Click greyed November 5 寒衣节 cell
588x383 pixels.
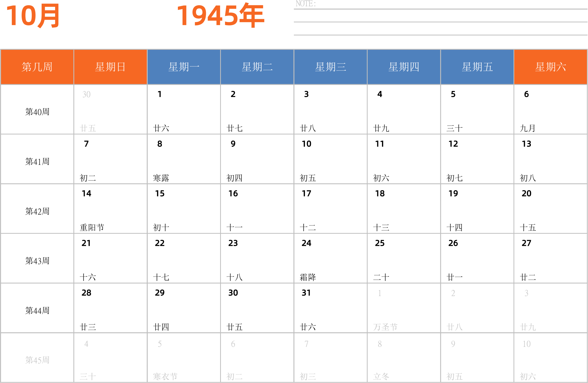pyautogui.click(x=184, y=358)
